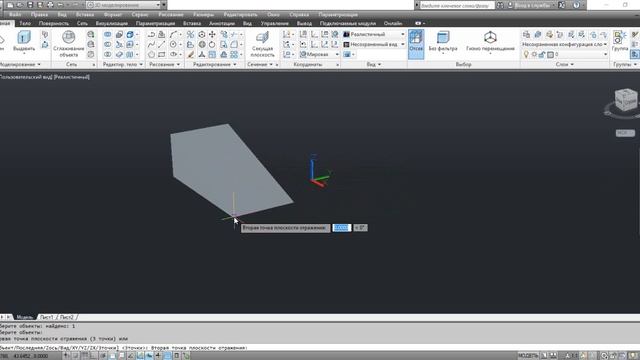The image size is (640, 360).
Task: Click the solid Union icon in Редактир. тело panel
Action: click(107, 35)
